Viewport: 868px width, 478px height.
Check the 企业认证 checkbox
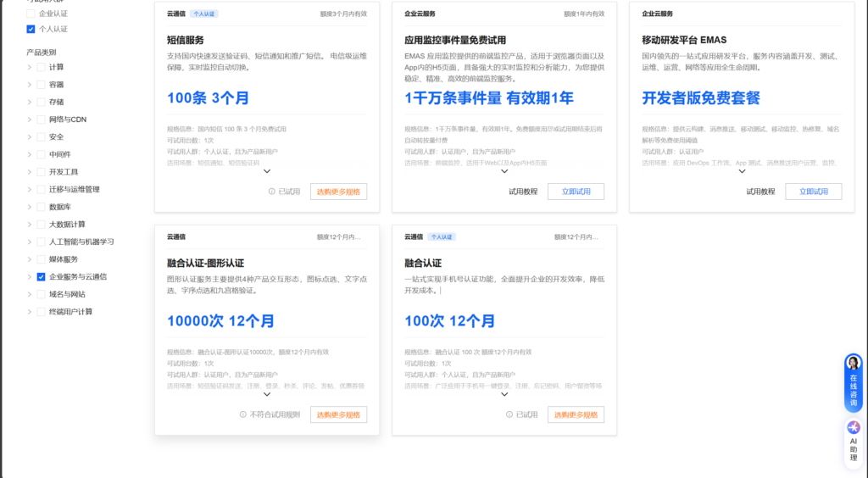[x=31, y=14]
